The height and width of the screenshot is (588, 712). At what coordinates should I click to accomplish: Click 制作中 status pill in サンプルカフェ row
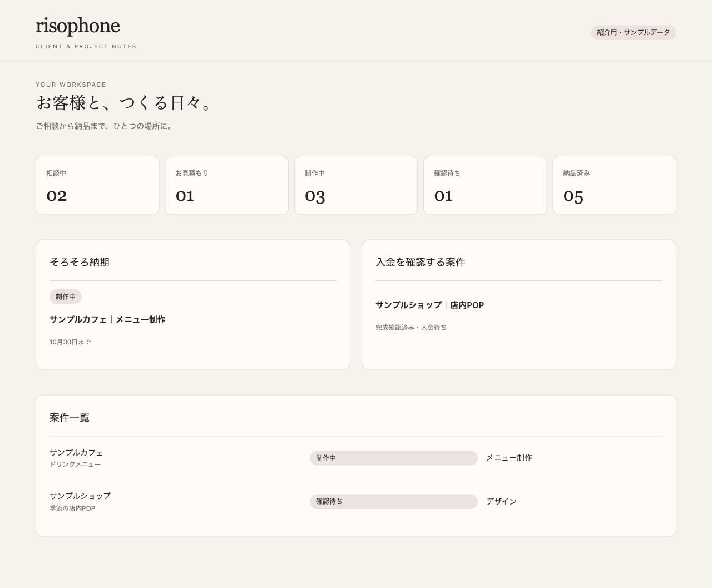coord(394,458)
